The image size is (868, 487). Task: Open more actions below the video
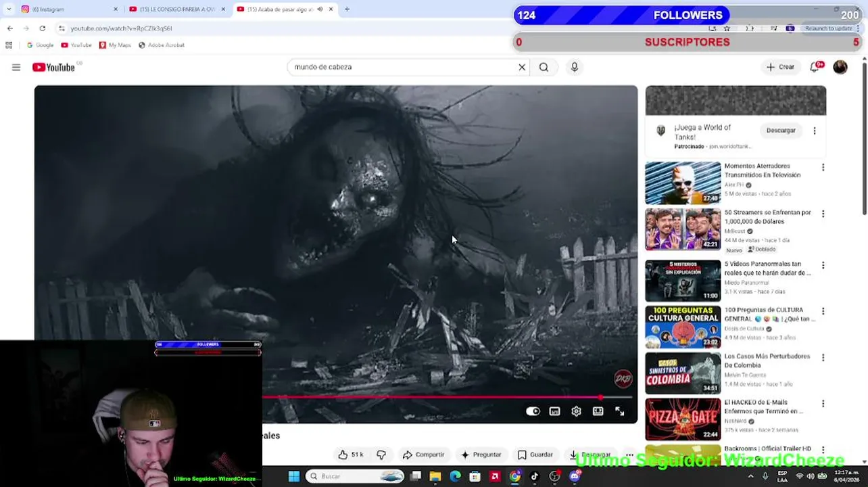[x=629, y=455]
